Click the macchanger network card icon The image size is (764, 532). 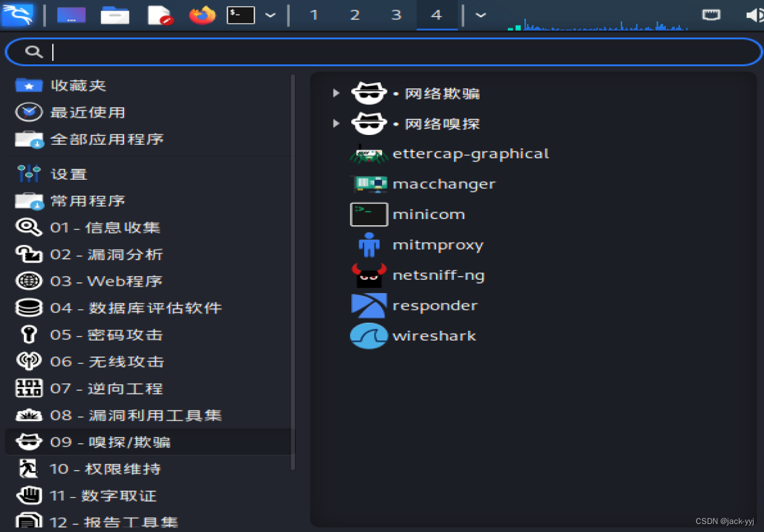click(368, 183)
